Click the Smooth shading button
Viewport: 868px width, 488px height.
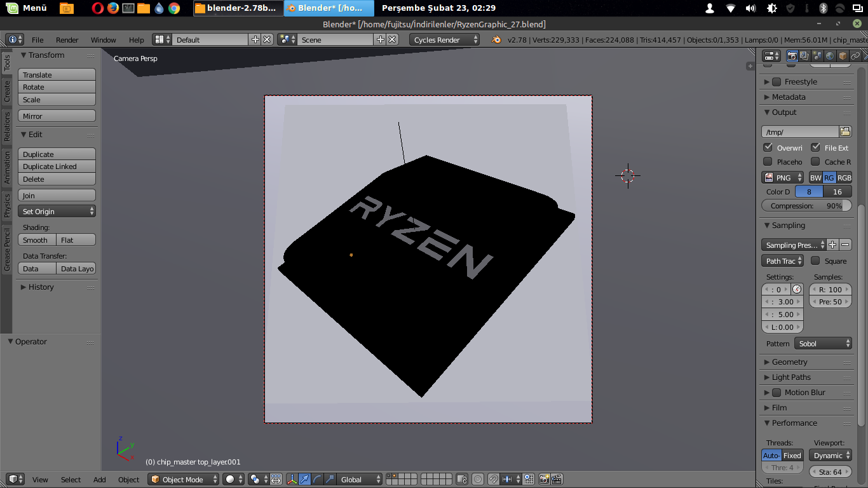coord(37,240)
